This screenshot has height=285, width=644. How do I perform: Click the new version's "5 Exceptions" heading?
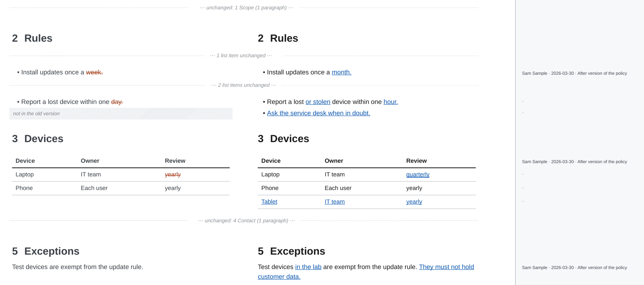coord(291,251)
